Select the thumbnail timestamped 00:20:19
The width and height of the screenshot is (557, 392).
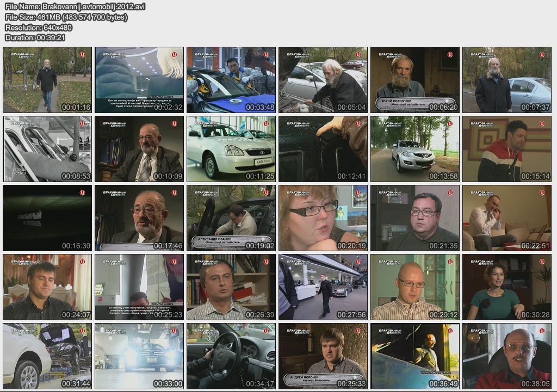tap(323, 218)
